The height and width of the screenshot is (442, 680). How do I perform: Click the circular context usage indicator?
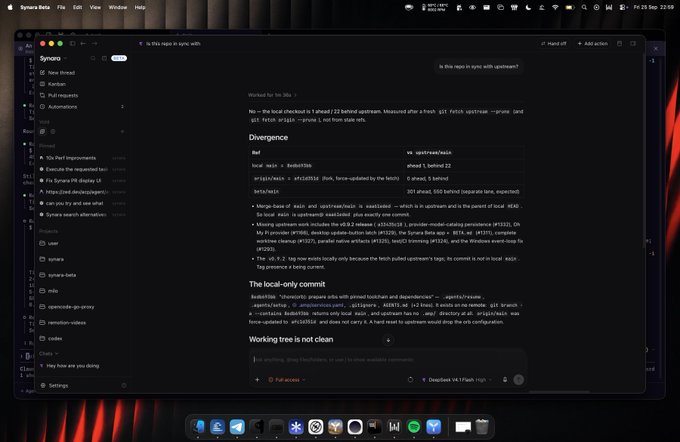pyautogui.click(x=410, y=380)
